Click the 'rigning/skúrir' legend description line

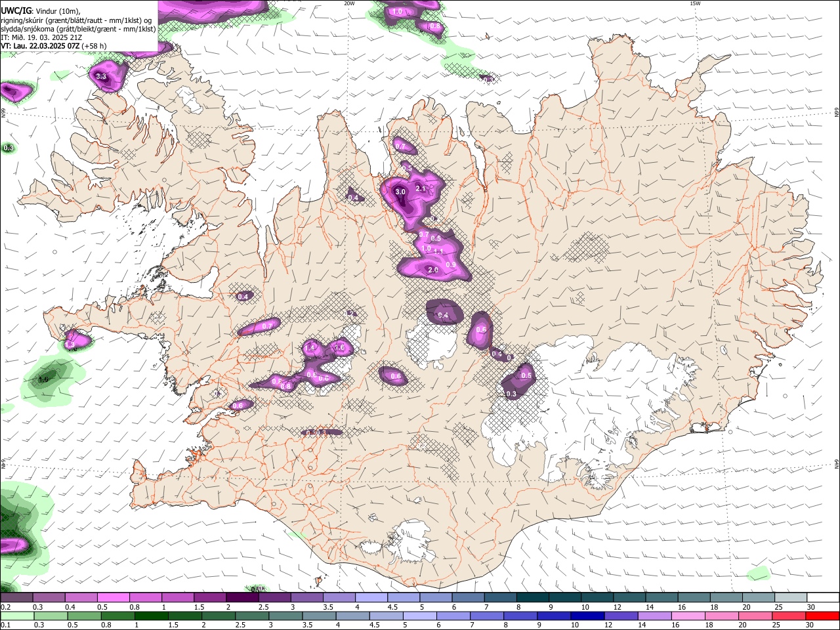click(76, 20)
